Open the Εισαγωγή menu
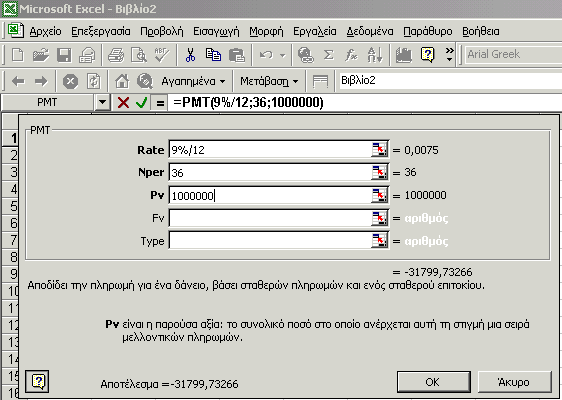The width and height of the screenshot is (562, 400). tap(216, 32)
